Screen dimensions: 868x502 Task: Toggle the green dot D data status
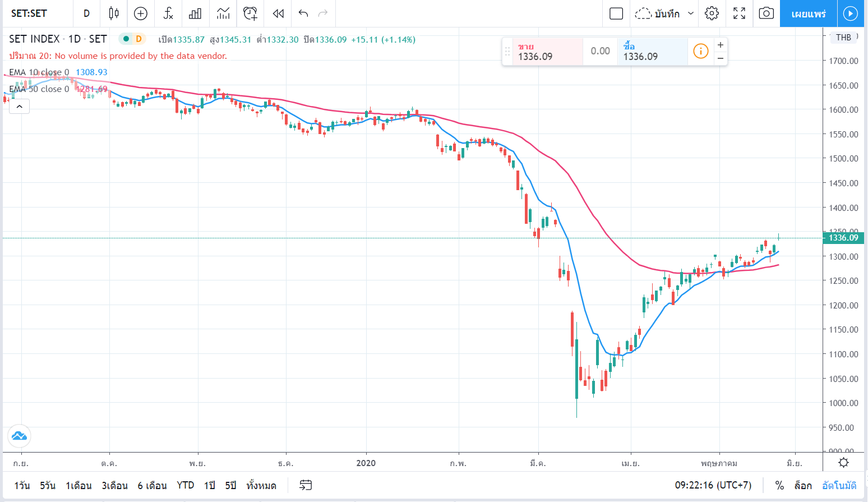[132, 39]
